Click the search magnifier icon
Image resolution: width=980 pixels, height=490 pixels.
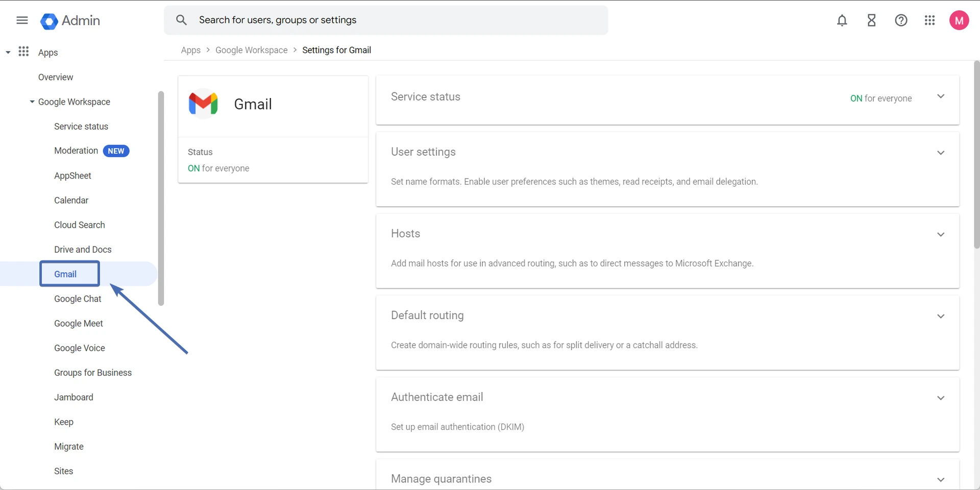[x=181, y=20]
